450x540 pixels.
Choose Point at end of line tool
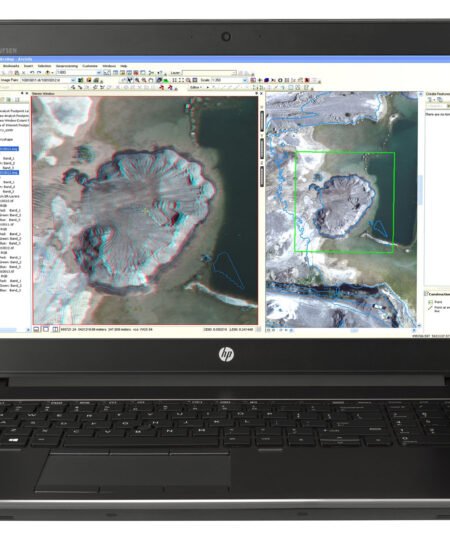click(438, 309)
